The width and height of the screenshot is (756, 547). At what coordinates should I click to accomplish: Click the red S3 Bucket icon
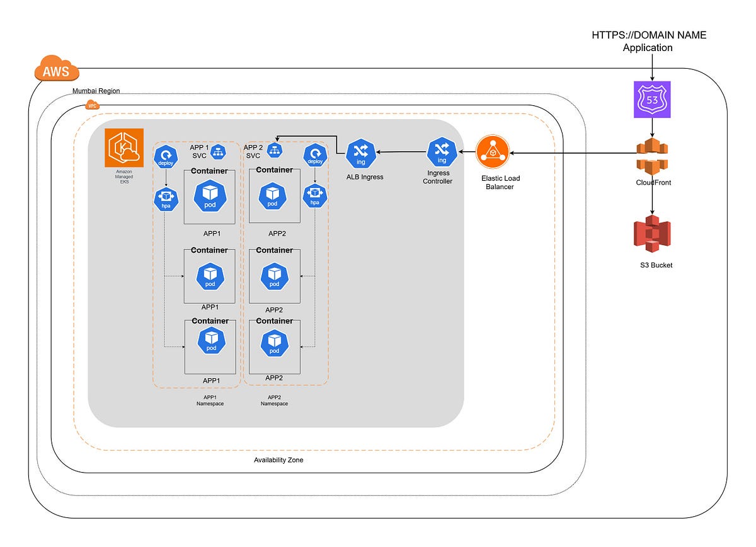click(x=652, y=233)
